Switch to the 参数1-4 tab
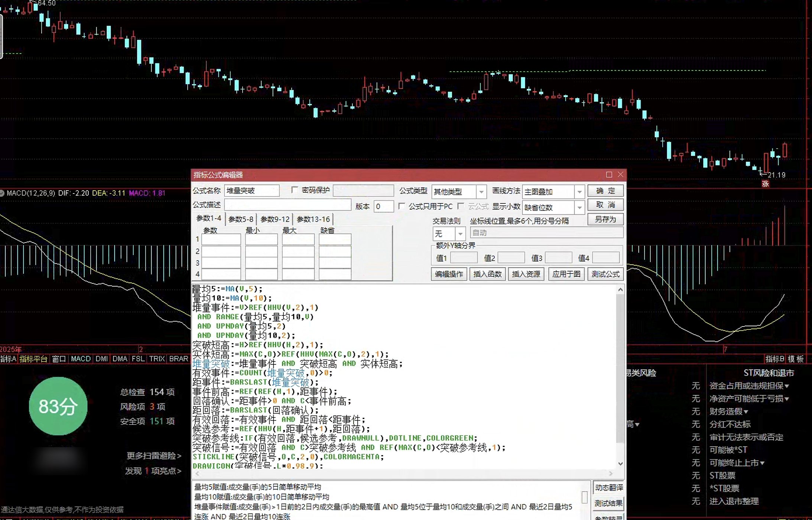Viewport: 812px width, 520px height. click(209, 218)
